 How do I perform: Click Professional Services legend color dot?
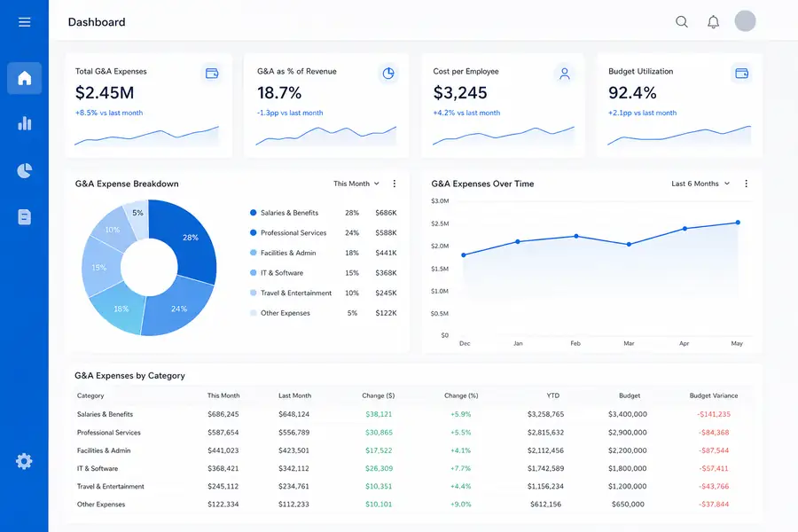pyautogui.click(x=254, y=232)
